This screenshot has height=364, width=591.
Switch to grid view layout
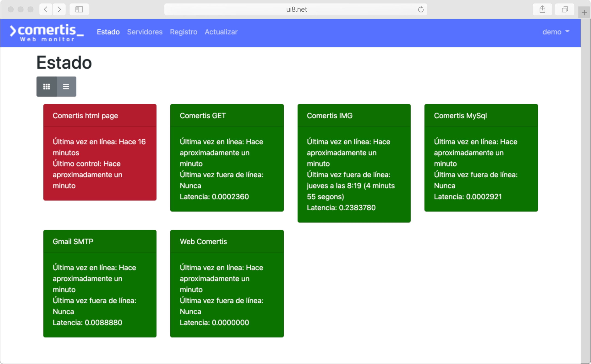(x=46, y=87)
